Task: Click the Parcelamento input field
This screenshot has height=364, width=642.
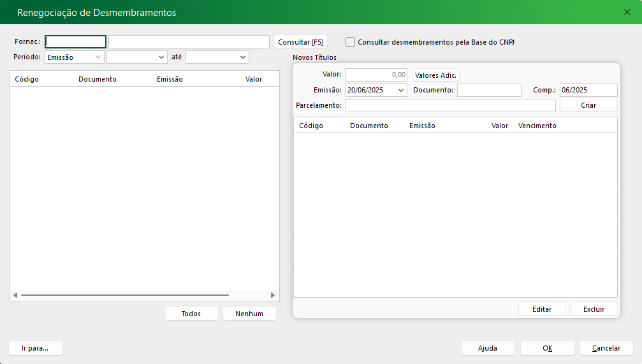Action: (450, 105)
